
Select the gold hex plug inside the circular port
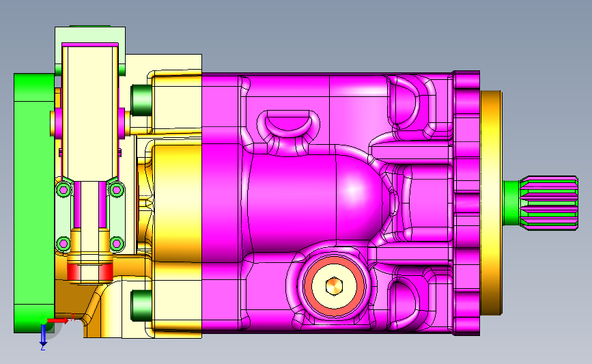(x=334, y=286)
